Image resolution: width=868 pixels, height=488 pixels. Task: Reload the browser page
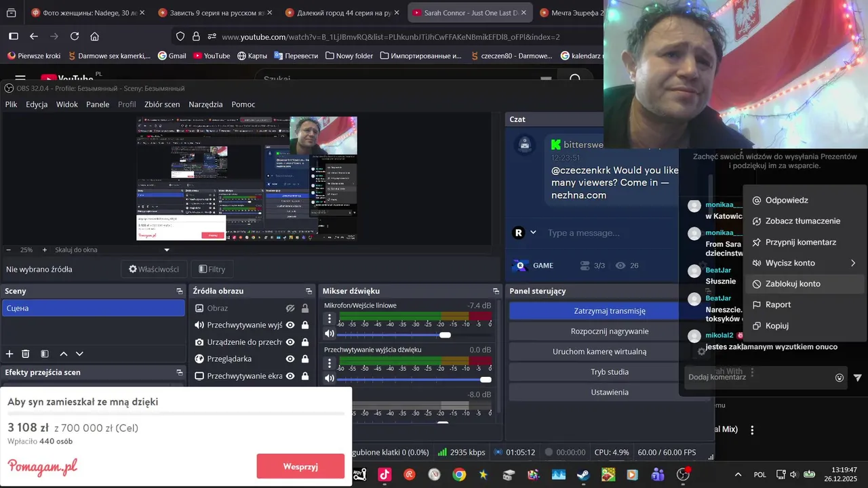pos(75,37)
